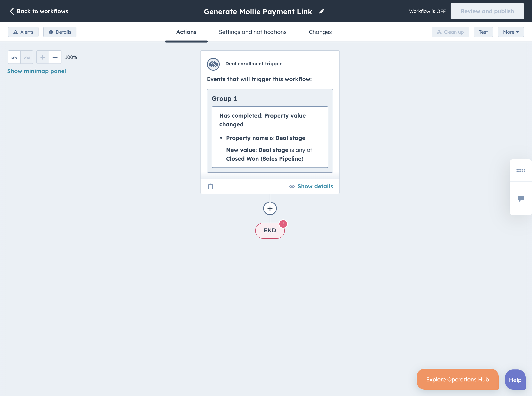This screenshot has width=532, height=396.
Task: Click the redo arrow button
Action: (x=27, y=57)
